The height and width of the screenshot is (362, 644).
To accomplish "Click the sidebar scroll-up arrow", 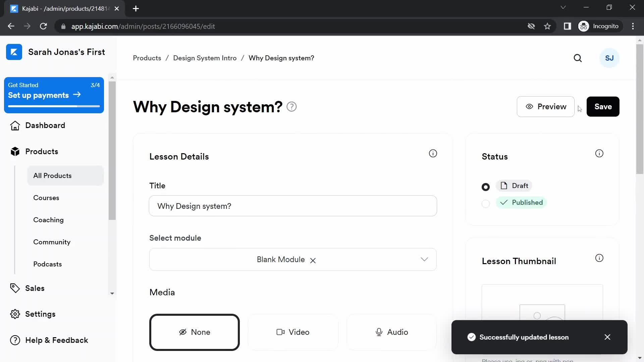I will pos(112,77).
